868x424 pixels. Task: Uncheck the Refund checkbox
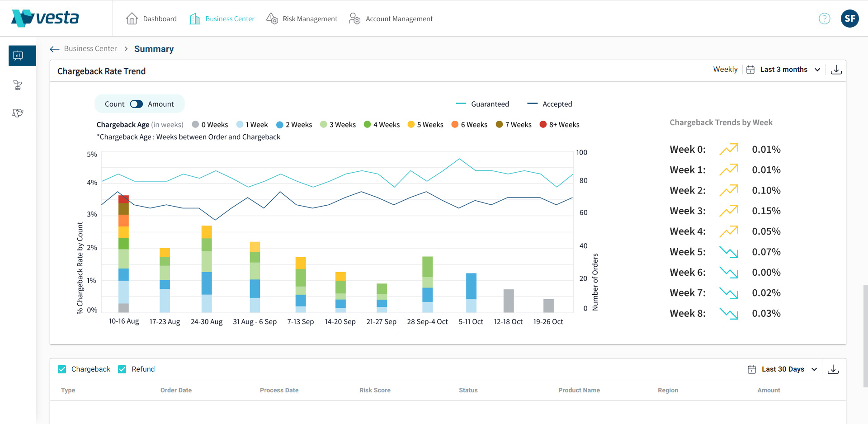point(122,369)
